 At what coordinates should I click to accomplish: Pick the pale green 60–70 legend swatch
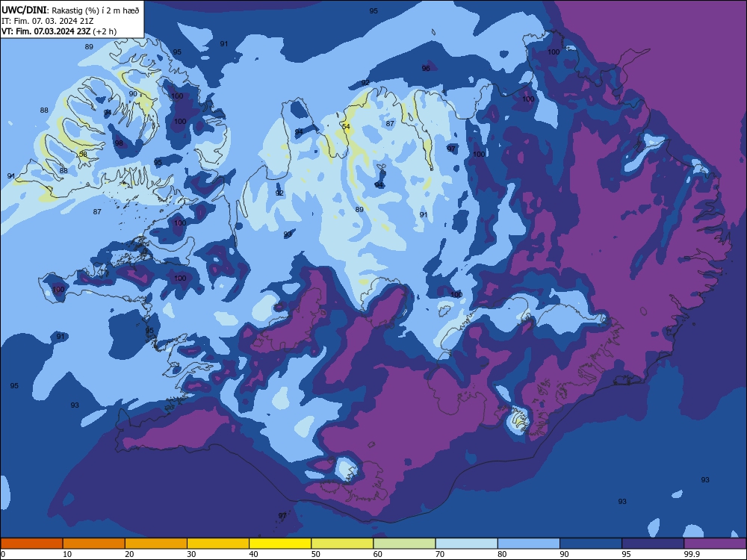(404, 544)
